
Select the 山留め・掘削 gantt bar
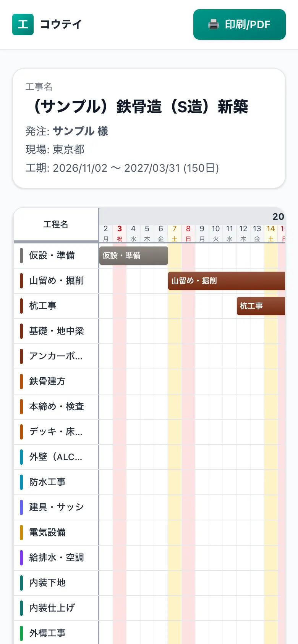pos(227,281)
